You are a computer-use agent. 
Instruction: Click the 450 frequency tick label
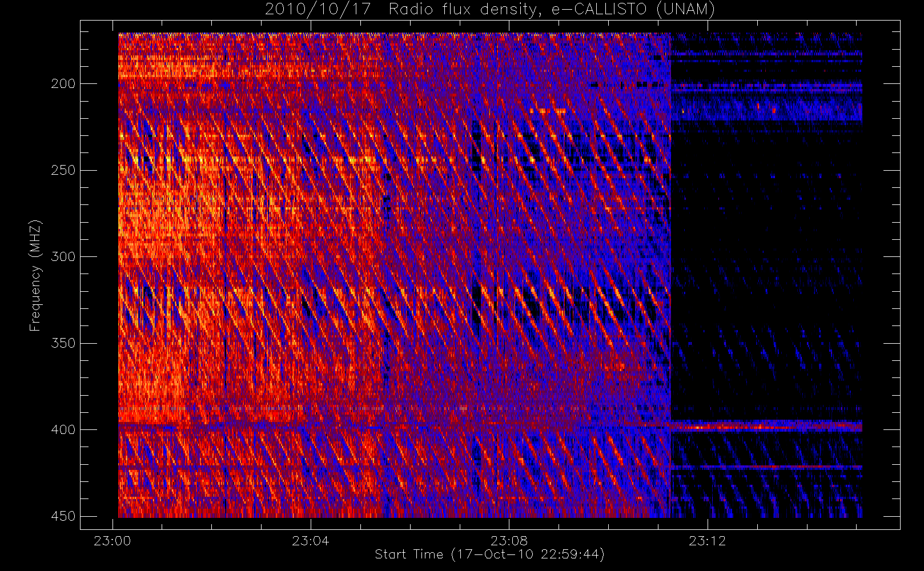[63, 516]
